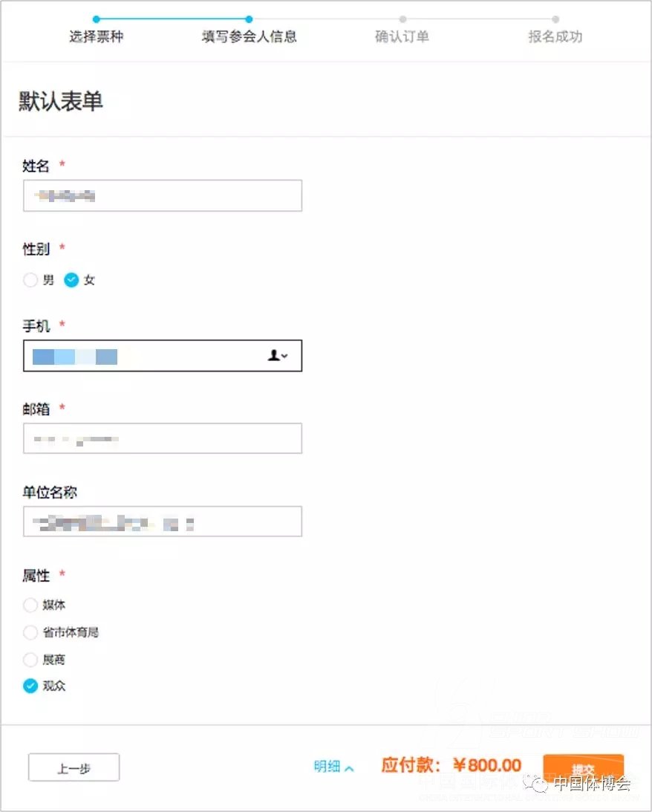The height and width of the screenshot is (812, 652).
Task: Click the 姓名 name input field
Action: [x=163, y=195]
